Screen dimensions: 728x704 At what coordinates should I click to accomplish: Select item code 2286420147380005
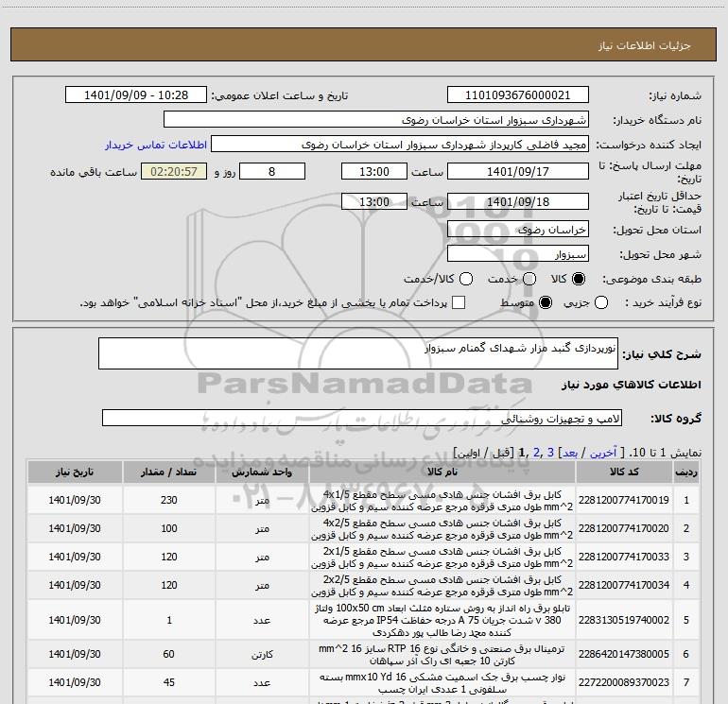624,654
